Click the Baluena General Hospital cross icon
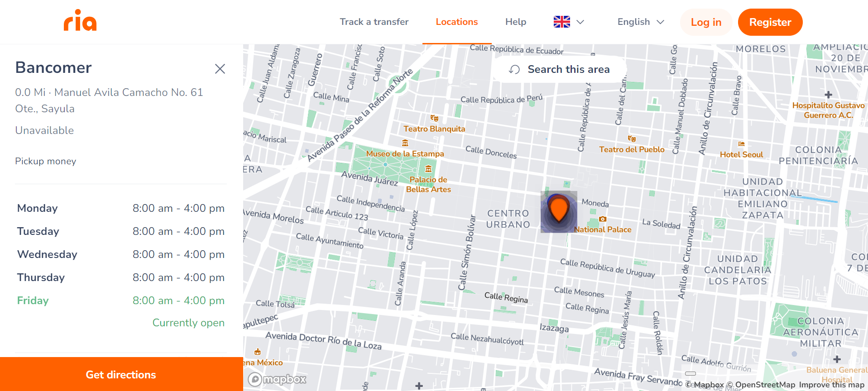The width and height of the screenshot is (868, 391). [x=837, y=359]
